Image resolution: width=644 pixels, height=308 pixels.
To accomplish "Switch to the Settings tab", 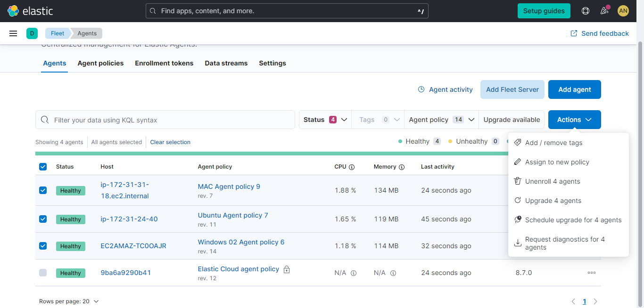I will pyautogui.click(x=272, y=63).
